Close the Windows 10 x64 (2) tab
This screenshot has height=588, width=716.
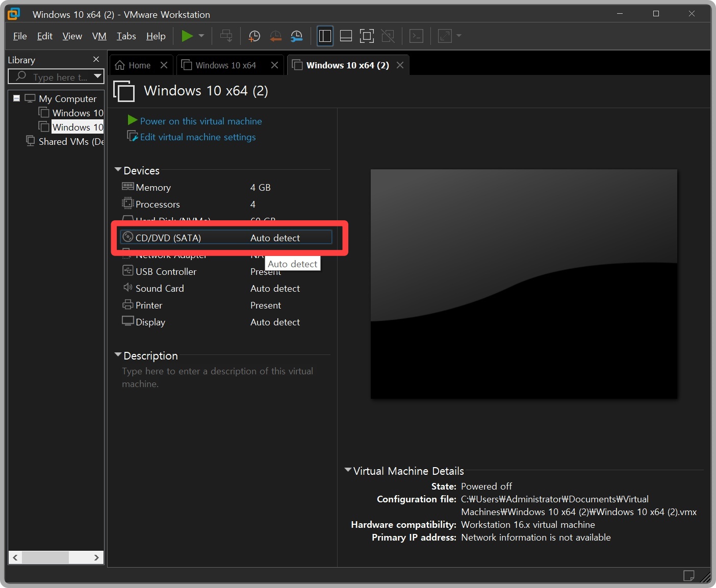coord(400,65)
